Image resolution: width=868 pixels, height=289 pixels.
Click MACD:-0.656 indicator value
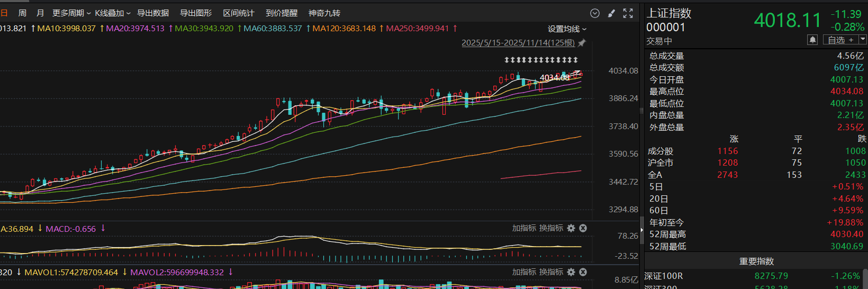70,229
